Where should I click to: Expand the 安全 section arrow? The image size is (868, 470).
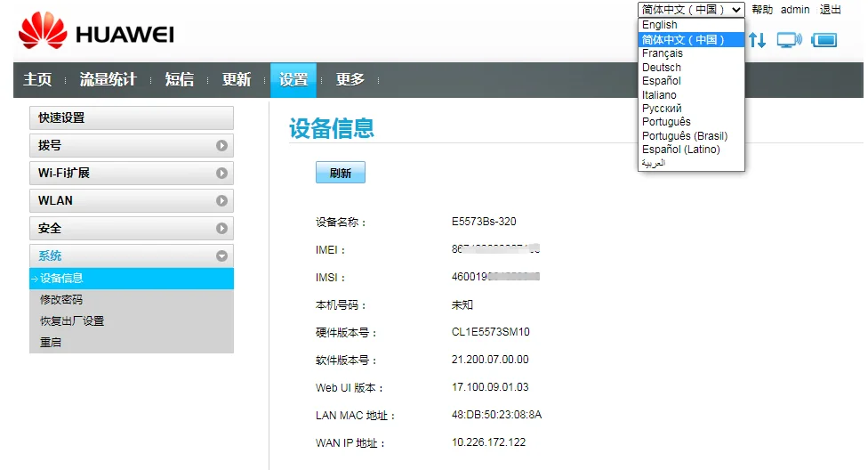click(x=221, y=229)
